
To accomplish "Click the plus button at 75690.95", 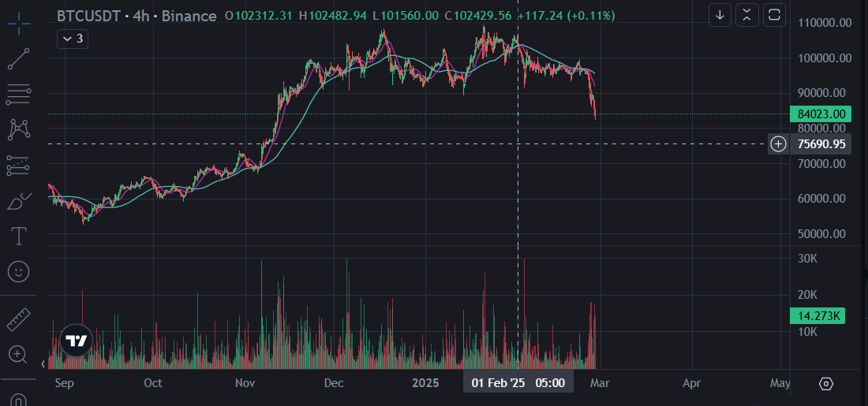I will pyautogui.click(x=779, y=144).
